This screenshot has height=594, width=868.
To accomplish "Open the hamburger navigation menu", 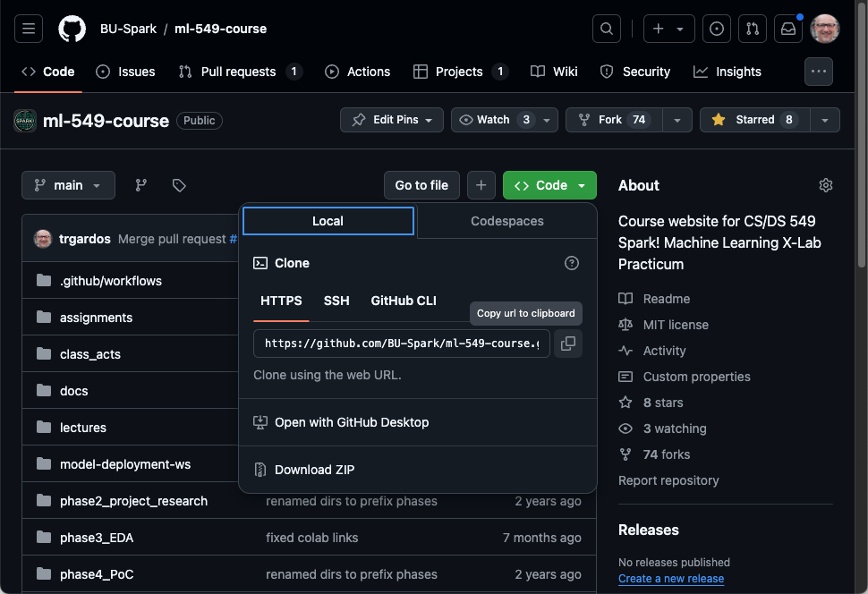I will pyautogui.click(x=29, y=29).
